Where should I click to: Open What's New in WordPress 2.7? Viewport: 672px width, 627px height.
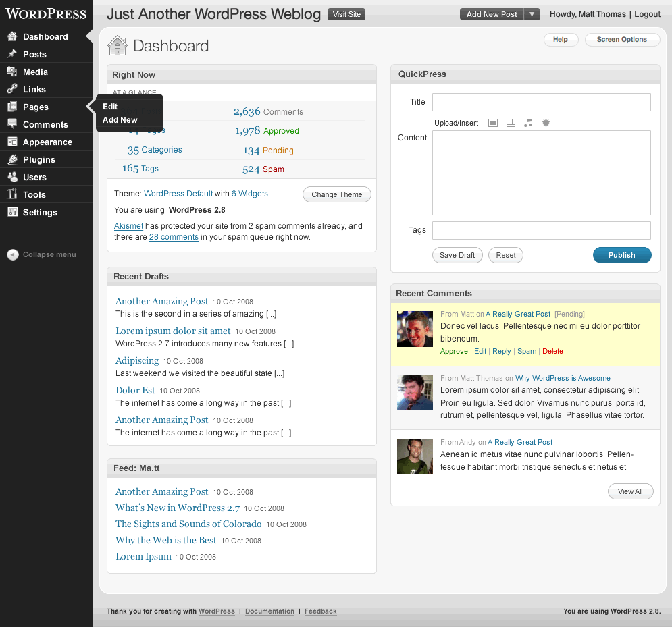pyautogui.click(x=178, y=508)
